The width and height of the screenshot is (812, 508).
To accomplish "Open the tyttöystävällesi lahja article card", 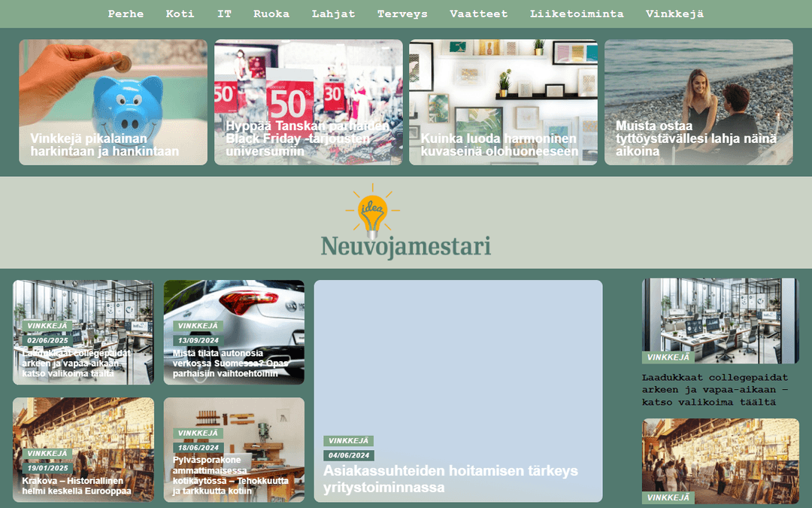I will [698, 102].
